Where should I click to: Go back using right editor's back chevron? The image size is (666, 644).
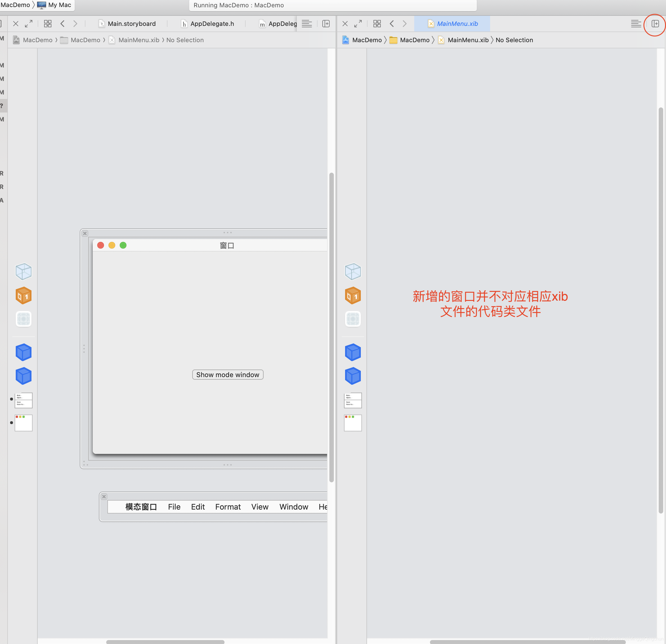tap(392, 24)
